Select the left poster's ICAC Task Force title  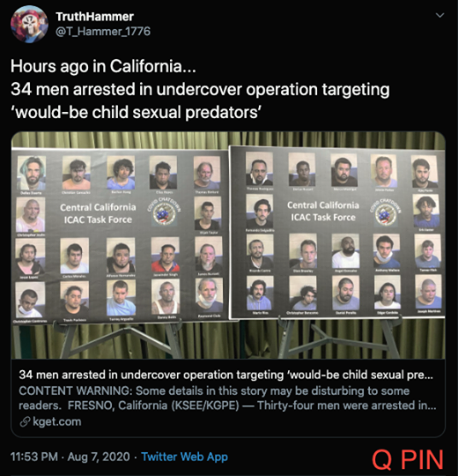pyautogui.click(x=98, y=213)
